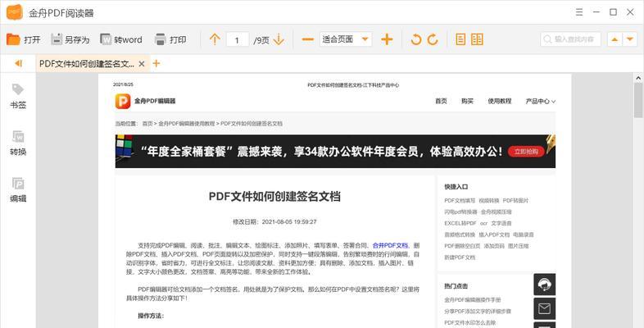
Task: Click the 另存为 save-as icon
Action: coord(57,39)
